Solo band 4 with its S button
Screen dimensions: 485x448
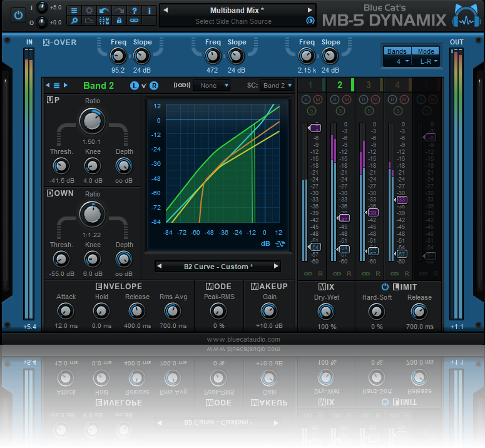(398, 111)
